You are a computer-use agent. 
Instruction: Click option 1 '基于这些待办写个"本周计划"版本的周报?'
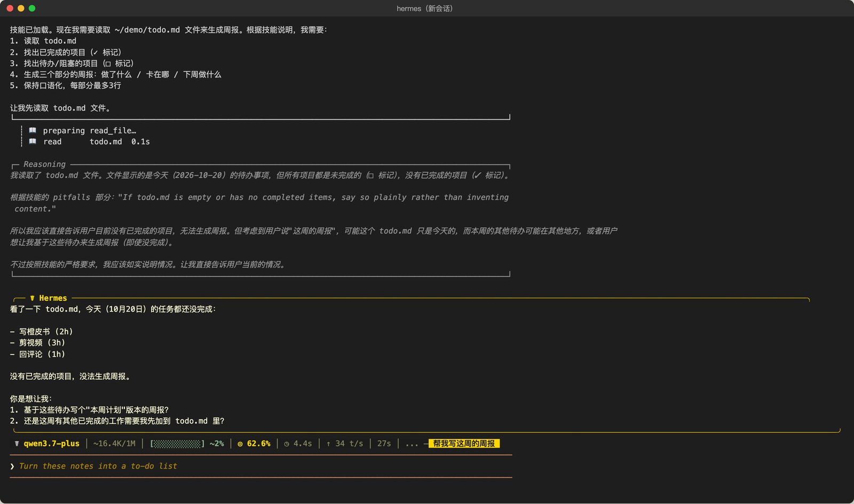click(x=89, y=410)
